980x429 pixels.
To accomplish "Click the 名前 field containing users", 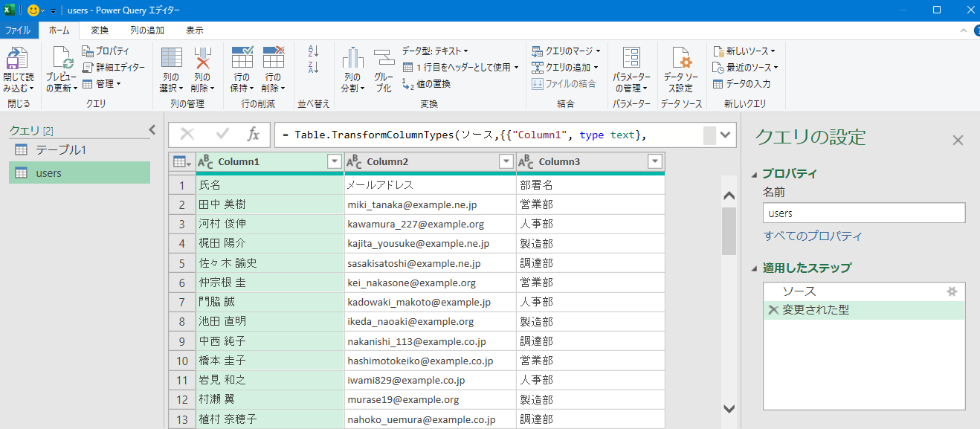I will click(864, 213).
